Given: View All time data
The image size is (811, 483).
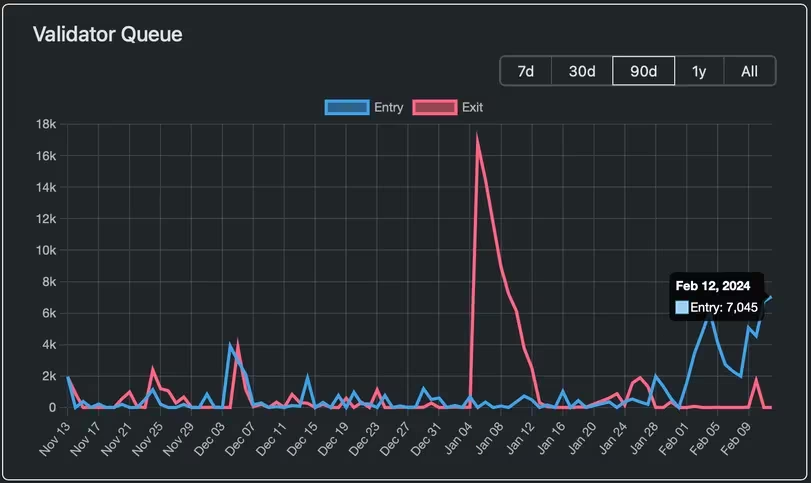Looking at the screenshot, I should pyautogui.click(x=749, y=71).
